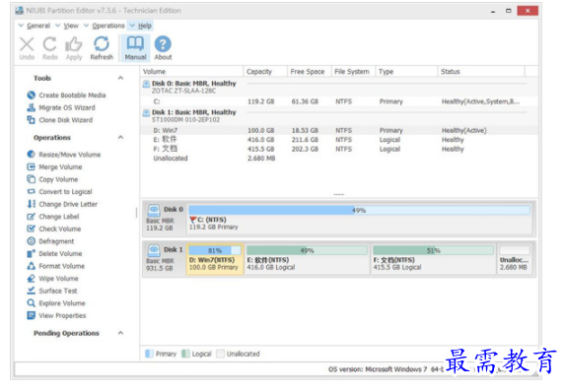
Task: Select the D: Win7 volume row
Action: click(x=339, y=130)
